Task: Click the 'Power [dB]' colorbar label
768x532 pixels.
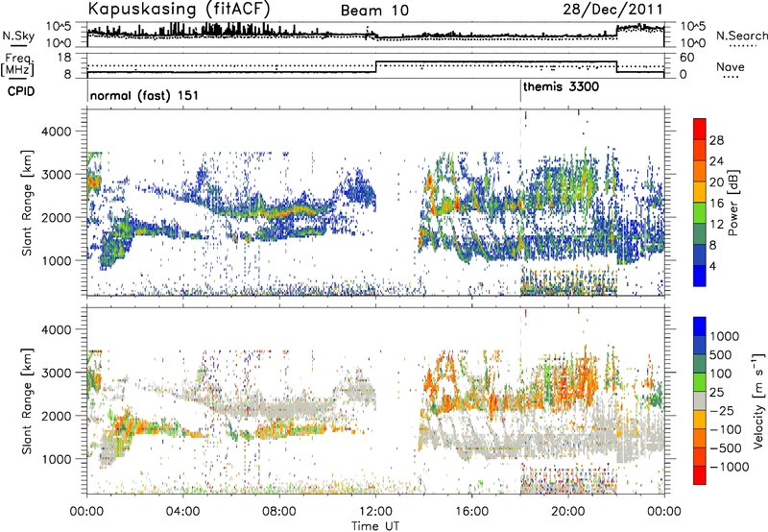Action: pos(732,203)
